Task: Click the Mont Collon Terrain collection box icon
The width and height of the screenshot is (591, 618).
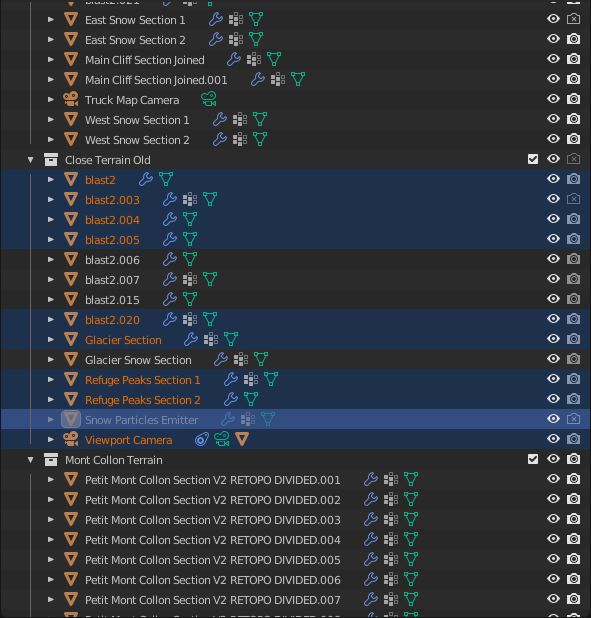Action: (x=51, y=460)
